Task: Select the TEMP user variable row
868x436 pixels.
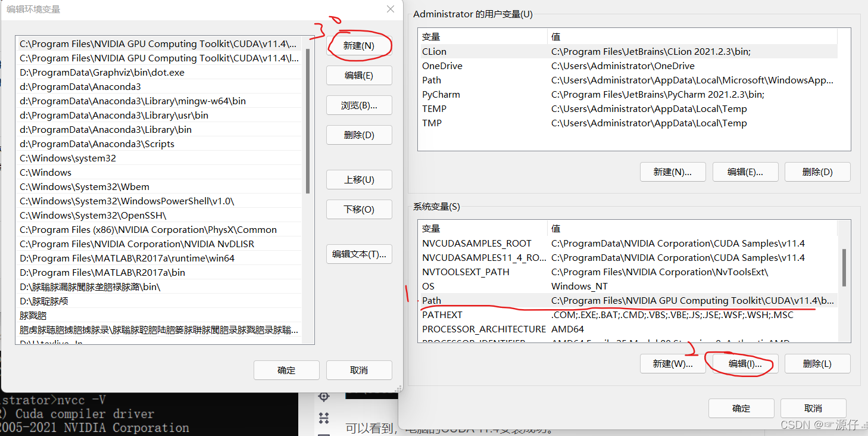Action: click(x=628, y=109)
